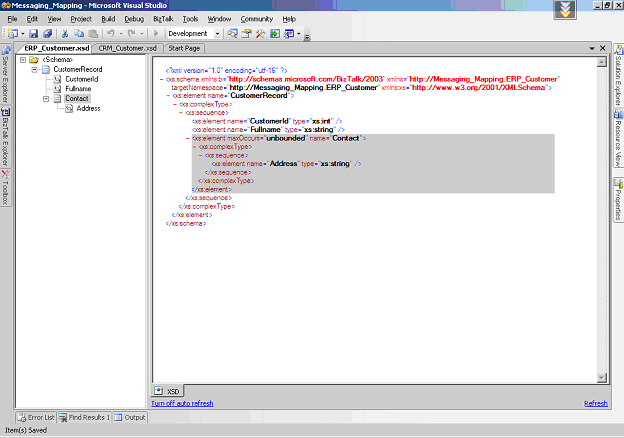Close the active document tab
This screenshot has width=624, height=438.
603,48
